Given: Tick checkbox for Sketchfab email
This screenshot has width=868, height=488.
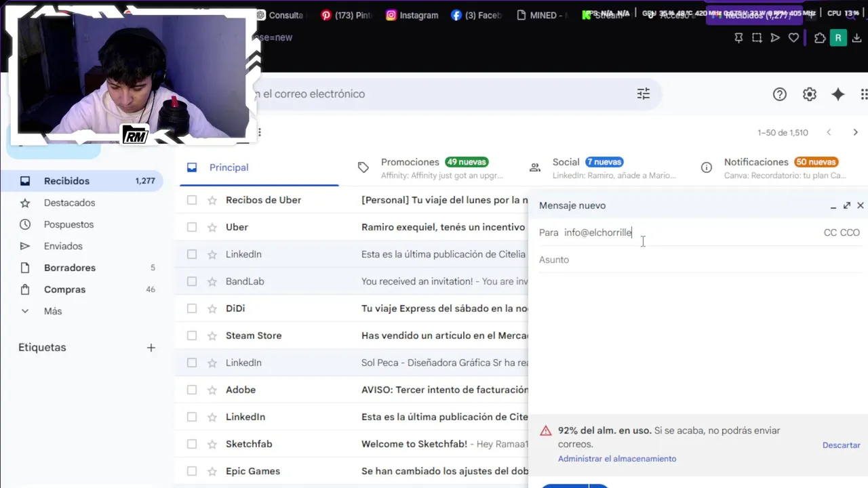Looking at the screenshot, I should (x=192, y=444).
